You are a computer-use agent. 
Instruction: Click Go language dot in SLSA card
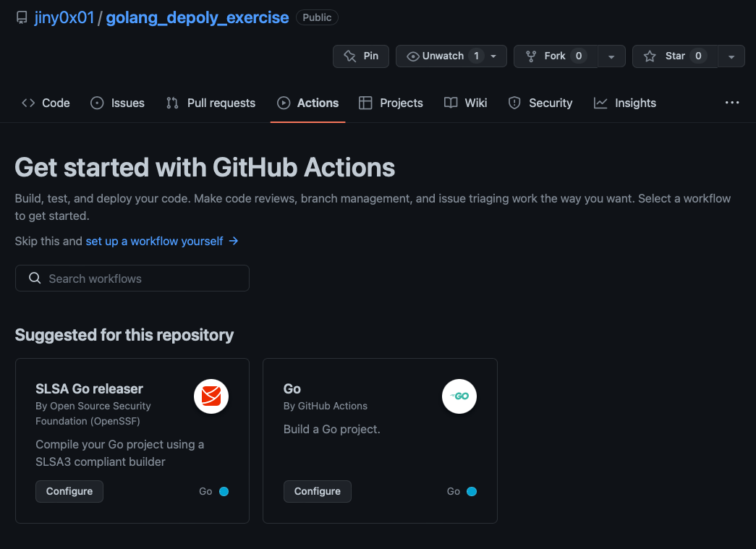click(224, 491)
